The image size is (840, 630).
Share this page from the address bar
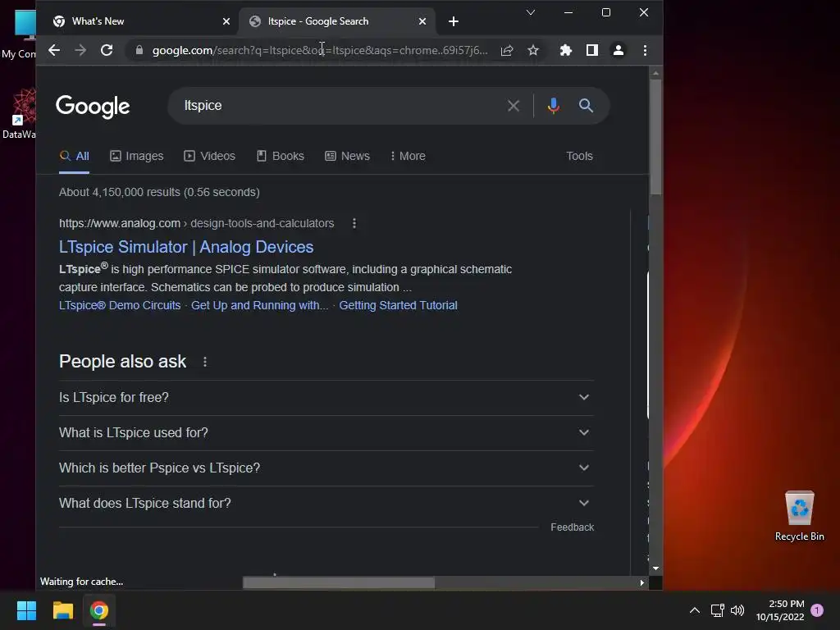507,50
